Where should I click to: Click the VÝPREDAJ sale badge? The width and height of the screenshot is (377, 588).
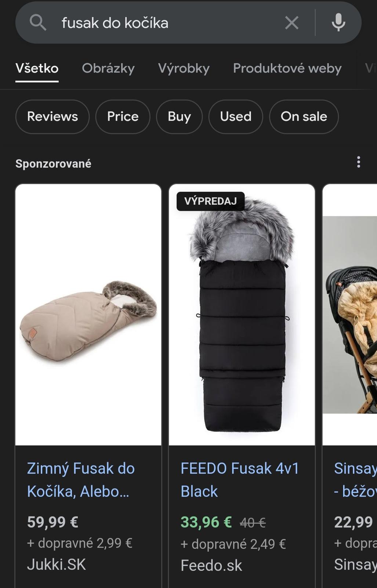[x=211, y=201]
